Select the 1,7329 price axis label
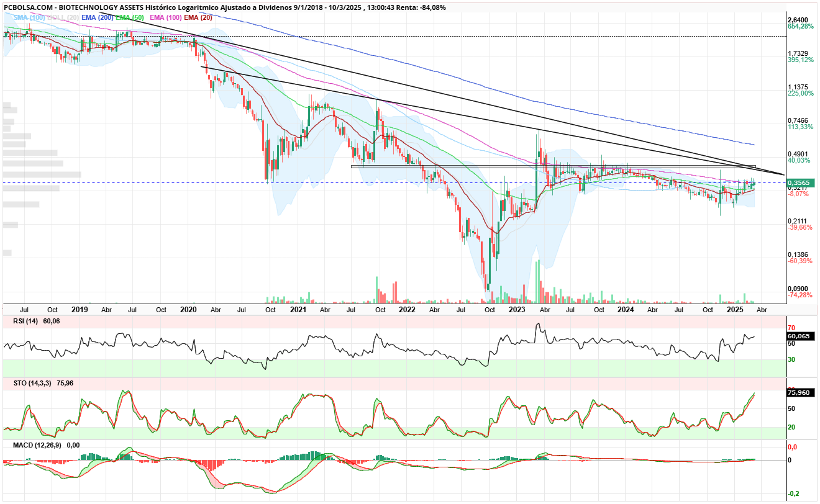 point(797,53)
